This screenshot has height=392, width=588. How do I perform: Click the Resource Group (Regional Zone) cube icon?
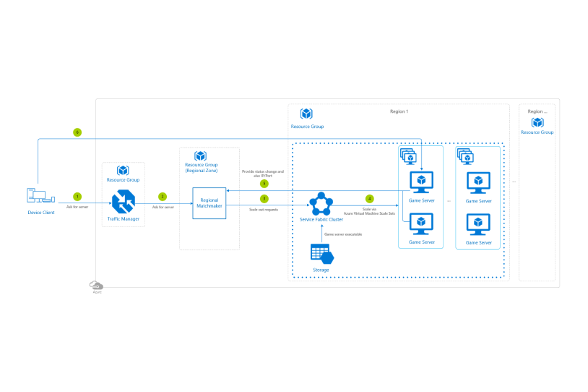pyautogui.click(x=201, y=155)
